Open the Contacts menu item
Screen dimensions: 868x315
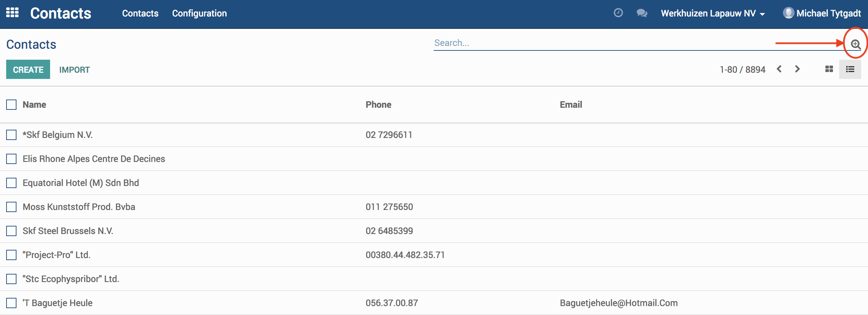coord(140,13)
